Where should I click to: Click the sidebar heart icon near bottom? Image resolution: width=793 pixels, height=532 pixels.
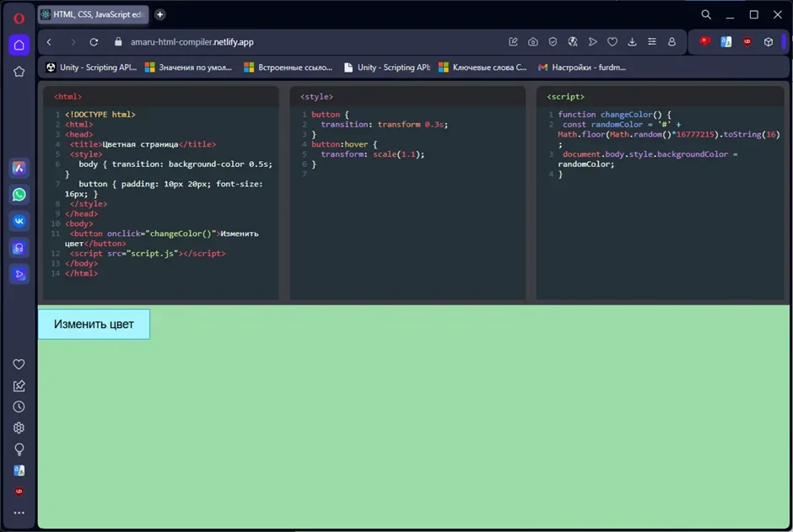tap(19, 364)
